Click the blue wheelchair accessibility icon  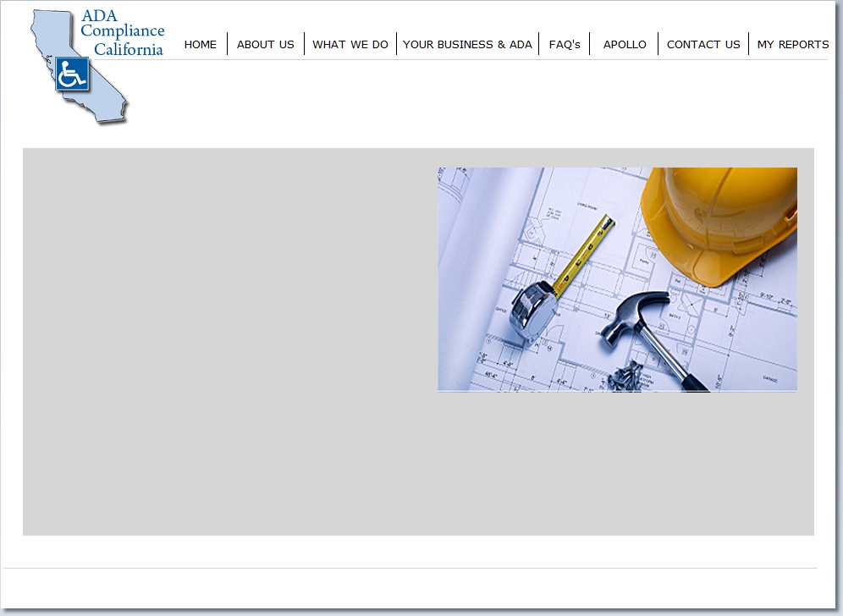click(x=72, y=74)
